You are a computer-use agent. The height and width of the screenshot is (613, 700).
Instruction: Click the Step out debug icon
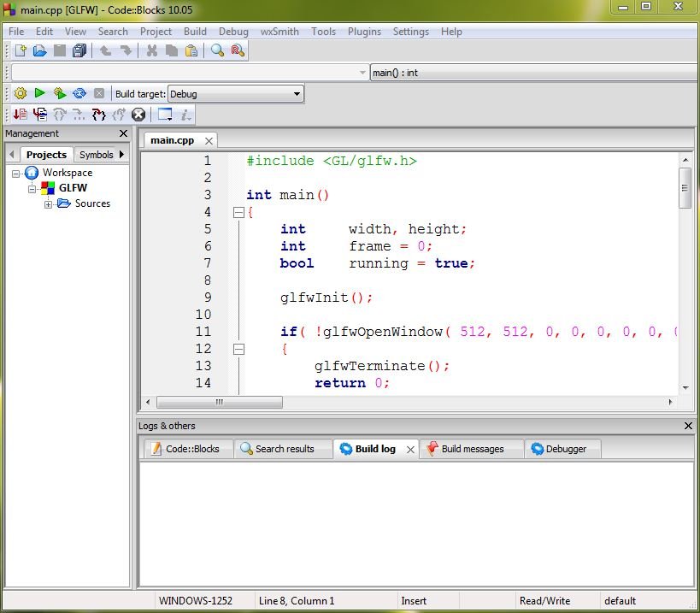pyautogui.click(x=118, y=115)
